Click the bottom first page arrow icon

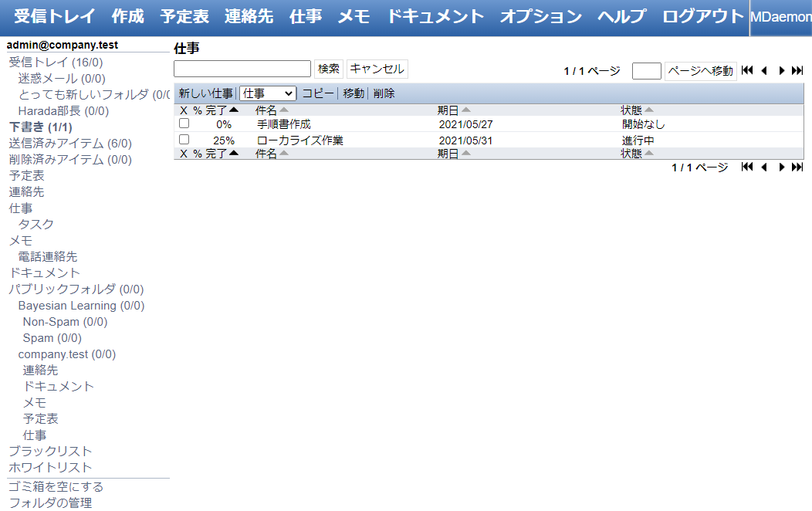pyautogui.click(x=746, y=167)
